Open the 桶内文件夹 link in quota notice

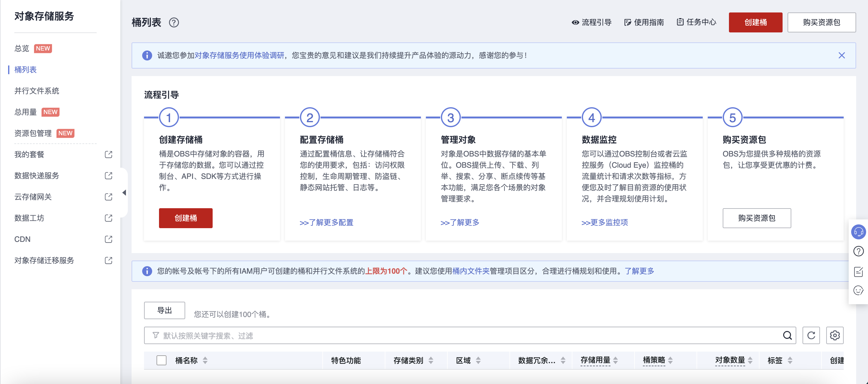tap(470, 271)
